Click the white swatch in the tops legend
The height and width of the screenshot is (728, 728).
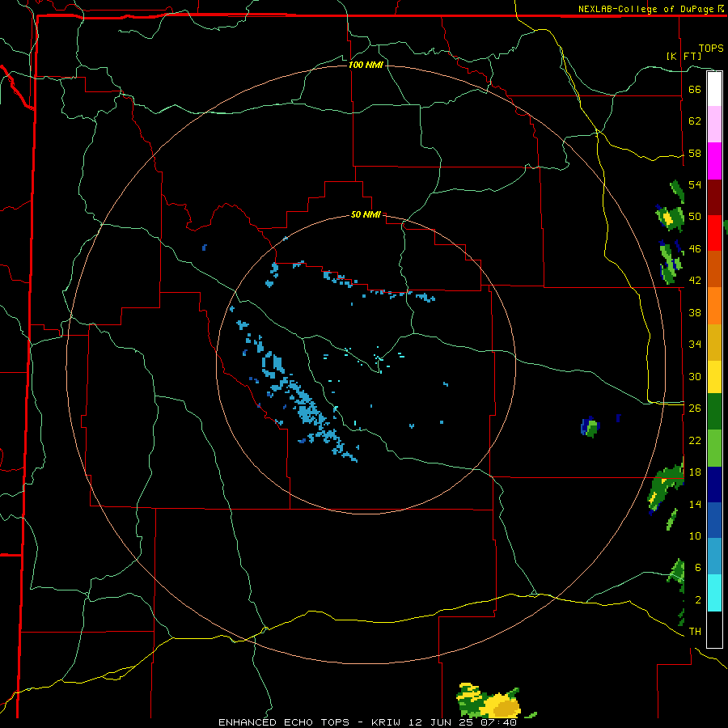[x=714, y=89]
